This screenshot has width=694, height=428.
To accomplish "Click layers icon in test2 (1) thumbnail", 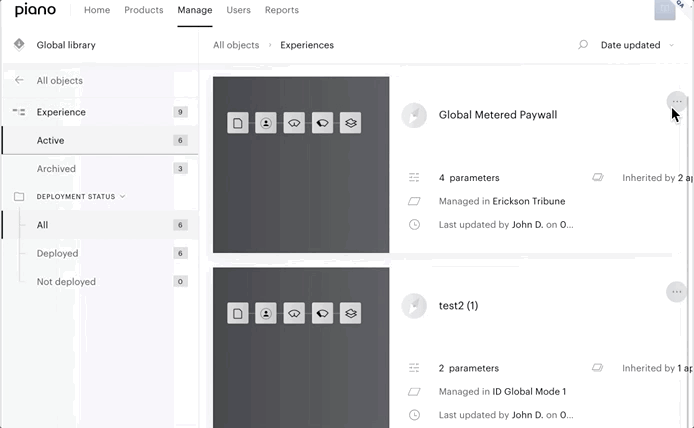I will click(x=351, y=313).
